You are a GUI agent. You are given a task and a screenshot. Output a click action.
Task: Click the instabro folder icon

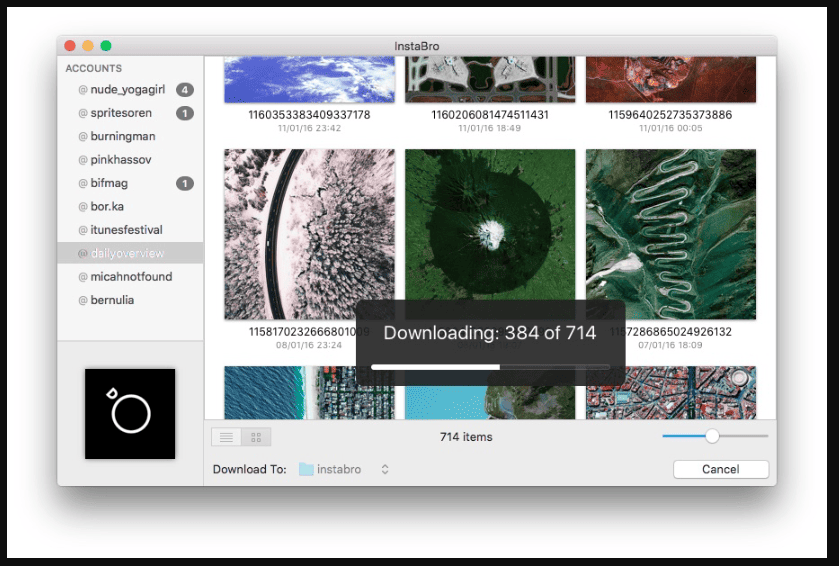pyautogui.click(x=306, y=469)
